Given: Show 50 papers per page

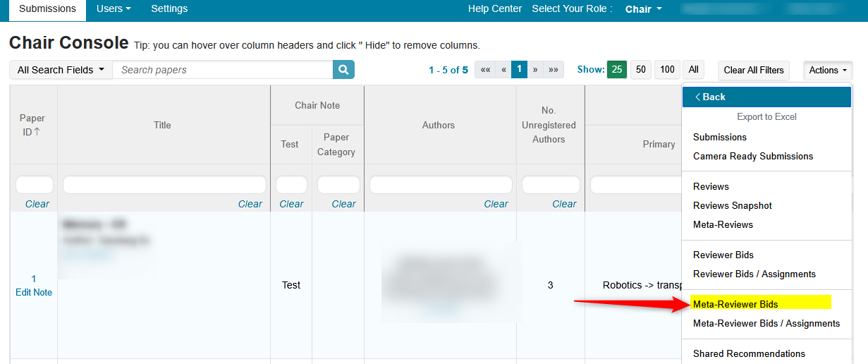Looking at the screenshot, I should (x=640, y=70).
